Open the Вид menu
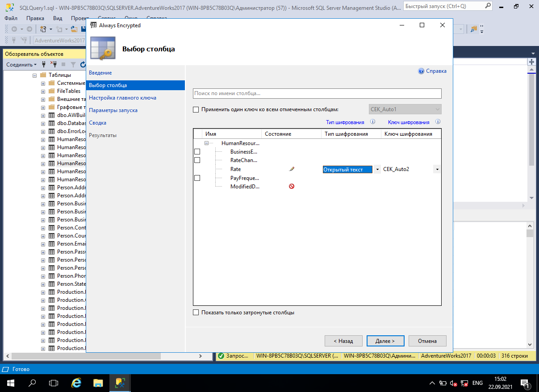The image size is (539, 392). [58, 18]
